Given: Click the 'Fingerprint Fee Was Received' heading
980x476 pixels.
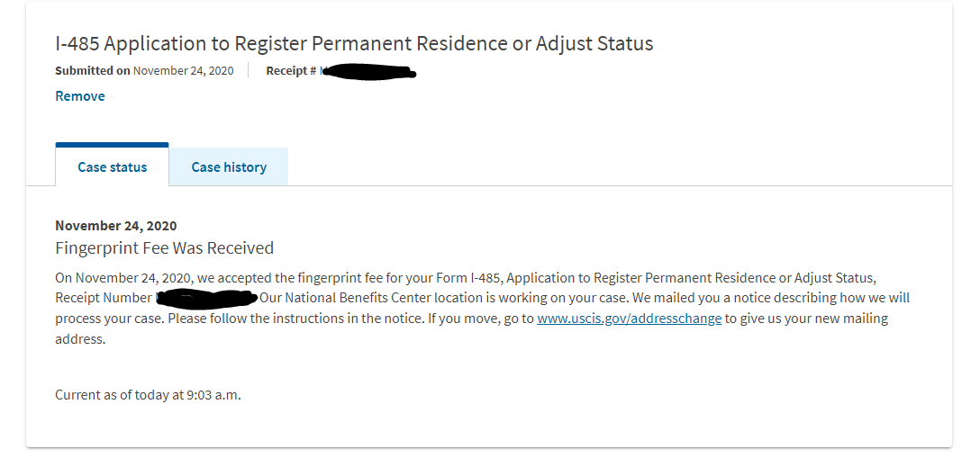Looking at the screenshot, I should tap(164, 248).
